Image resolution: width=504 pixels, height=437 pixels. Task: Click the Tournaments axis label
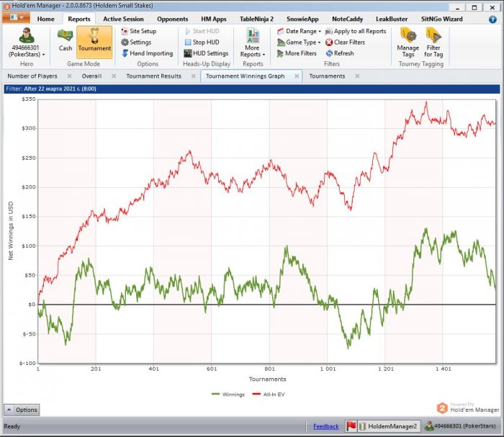click(x=267, y=379)
